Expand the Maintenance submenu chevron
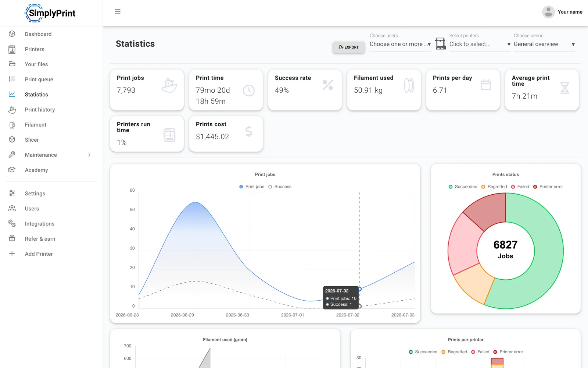This screenshot has height=368, width=588. pyautogui.click(x=89, y=155)
